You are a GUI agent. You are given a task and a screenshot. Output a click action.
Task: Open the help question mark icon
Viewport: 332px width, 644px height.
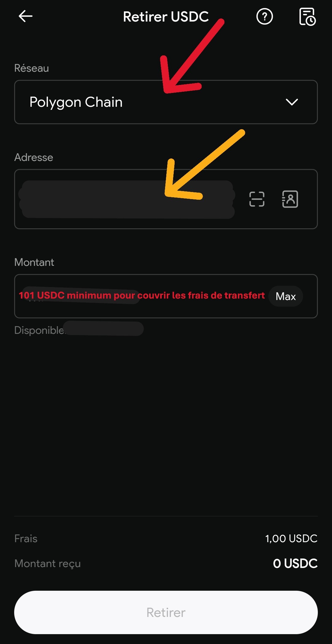(x=264, y=16)
